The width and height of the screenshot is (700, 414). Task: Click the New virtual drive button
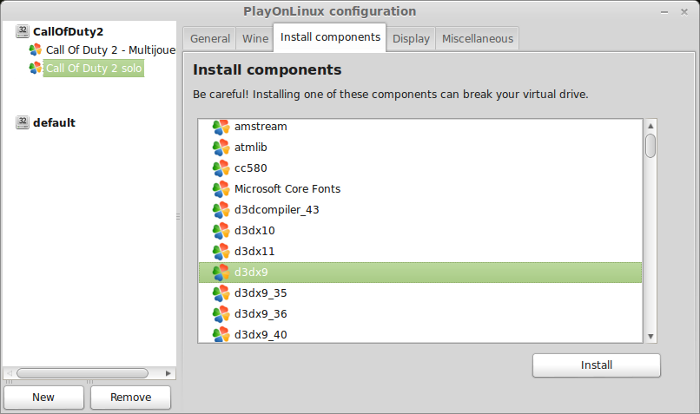(x=43, y=397)
